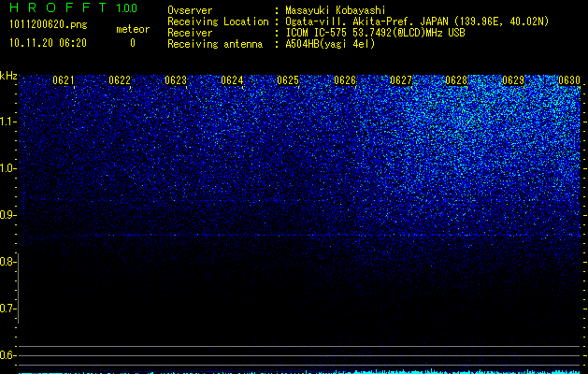The width and height of the screenshot is (588, 374).
Task: Select the filename 1011200620.png
Action: (x=49, y=25)
